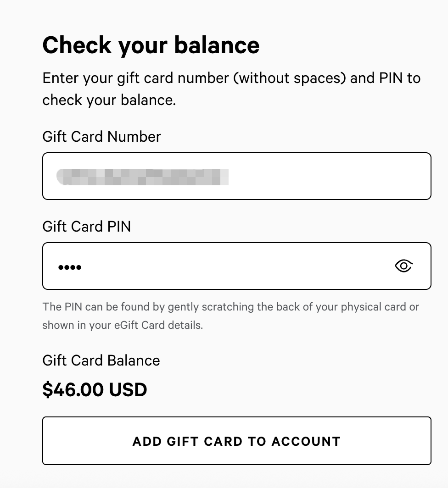Screen dimensions: 448x488
Task: Click the "USD" currency code
Action: pos(128,390)
